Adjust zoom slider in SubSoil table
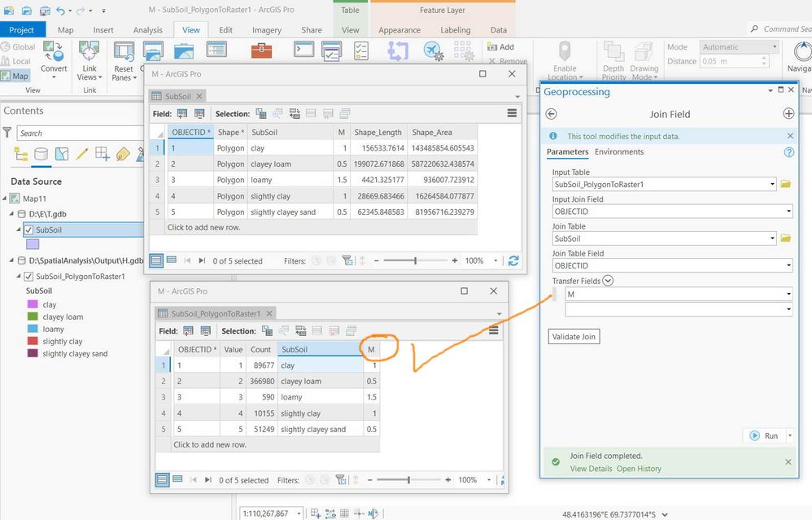Viewport: 812px width, 520px height. click(x=415, y=260)
